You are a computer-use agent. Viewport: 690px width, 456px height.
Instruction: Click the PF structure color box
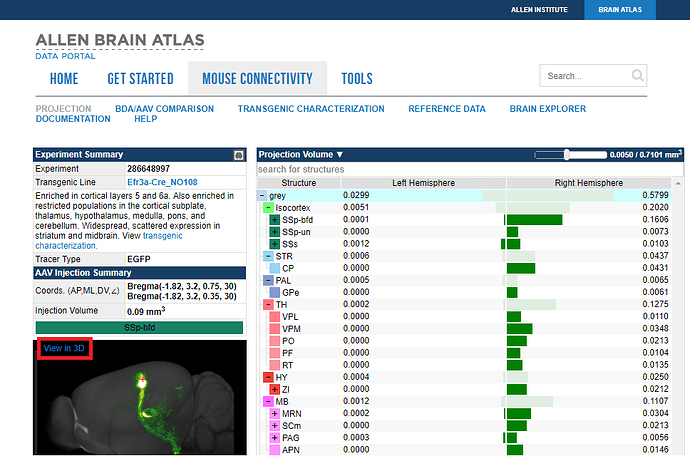pyautogui.click(x=275, y=353)
